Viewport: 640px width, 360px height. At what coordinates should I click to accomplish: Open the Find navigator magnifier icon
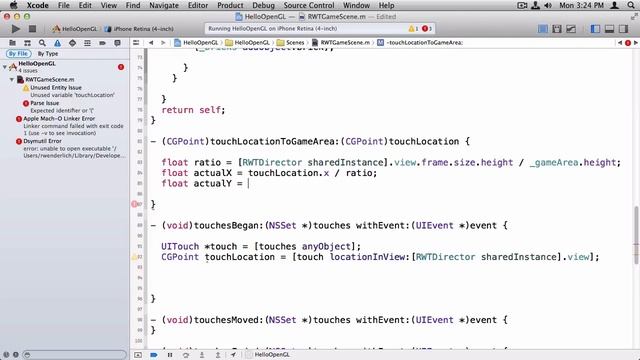[x=42, y=43]
